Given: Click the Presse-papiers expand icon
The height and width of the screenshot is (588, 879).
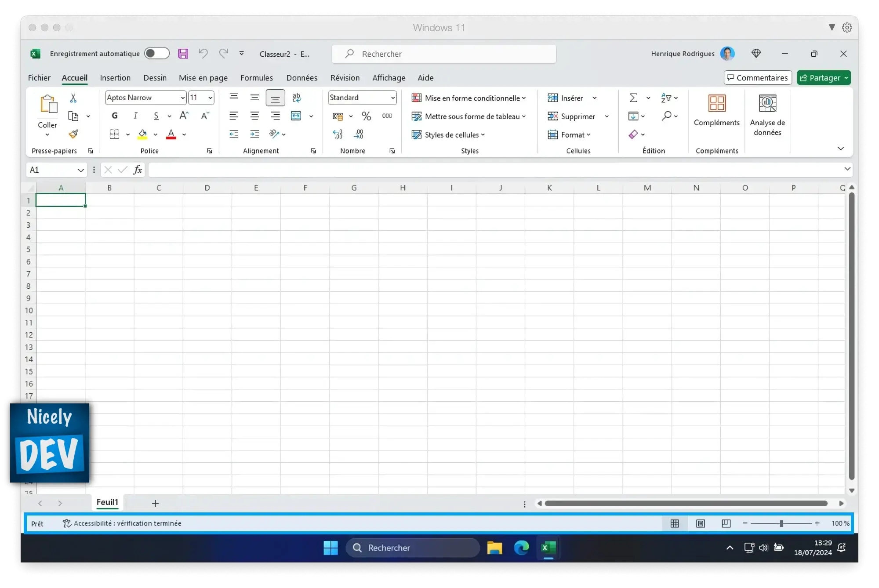Looking at the screenshot, I should point(91,151).
